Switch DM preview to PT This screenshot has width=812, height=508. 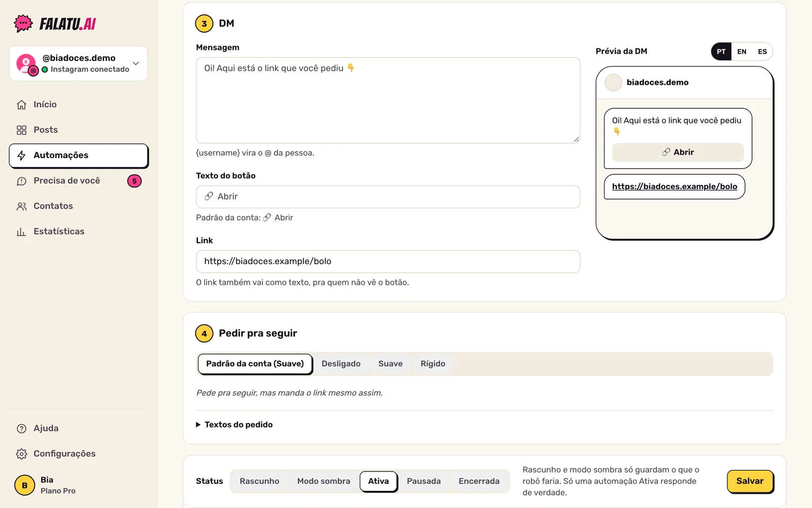coord(721,51)
